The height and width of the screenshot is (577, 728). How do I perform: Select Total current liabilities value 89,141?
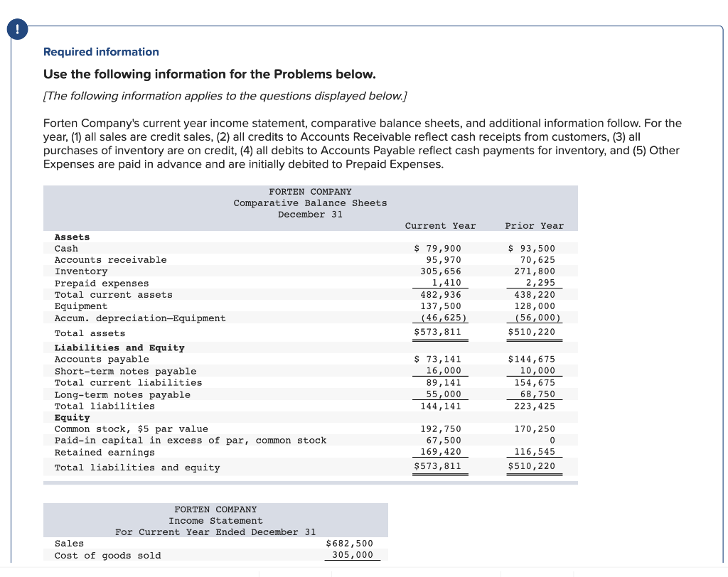point(444,383)
